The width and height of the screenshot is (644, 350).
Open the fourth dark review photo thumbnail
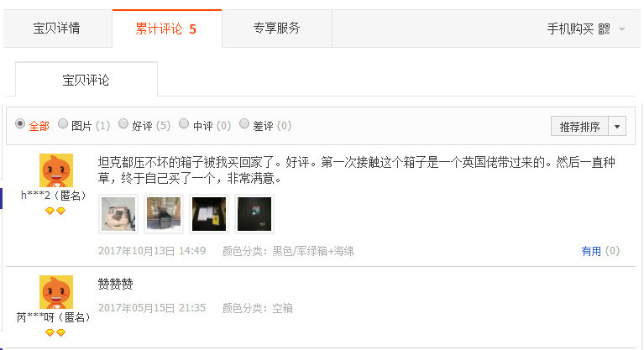pos(254,214)
